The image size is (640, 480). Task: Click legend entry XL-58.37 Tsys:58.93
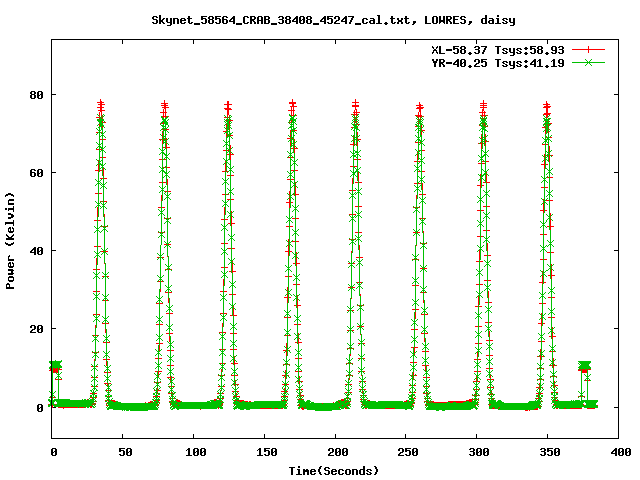tap(498, 50)
